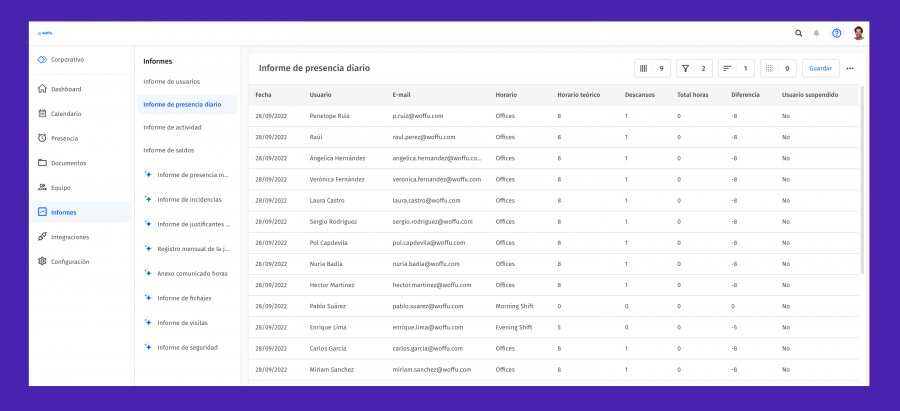Save the report with Guardar

(x=821, y=68)
